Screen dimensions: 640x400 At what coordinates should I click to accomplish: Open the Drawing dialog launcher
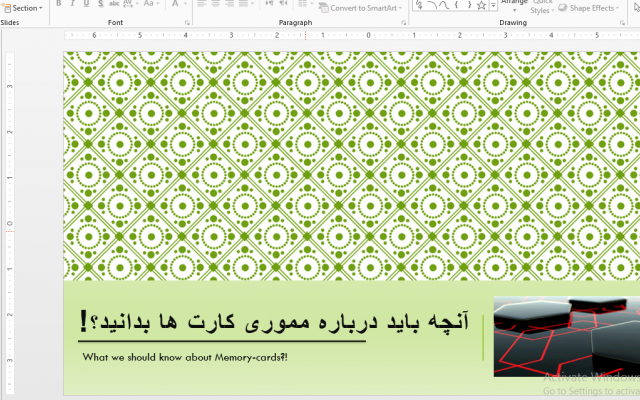point(622,23)
